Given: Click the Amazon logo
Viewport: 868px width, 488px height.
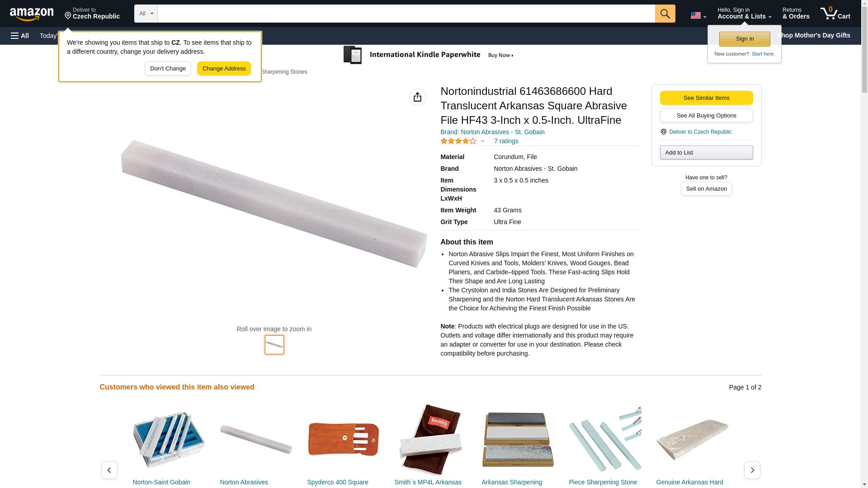Looking at the screenshot, I should pos(32,14).
